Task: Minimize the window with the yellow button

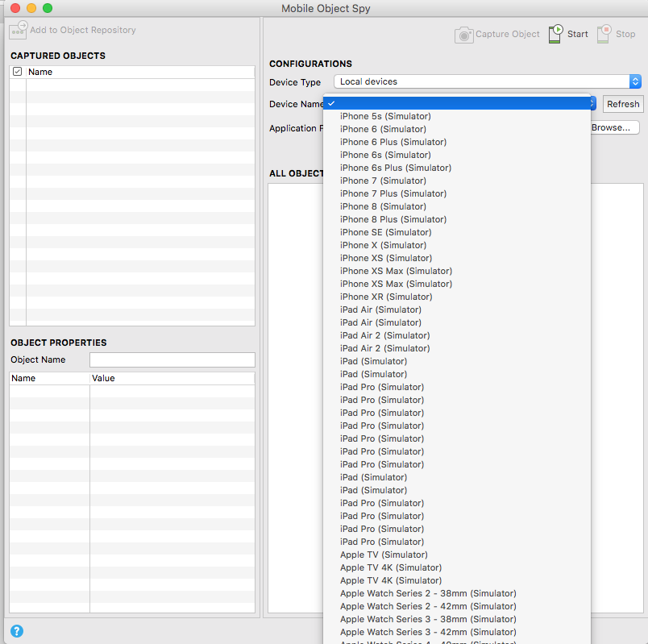Action: point(31,8)
